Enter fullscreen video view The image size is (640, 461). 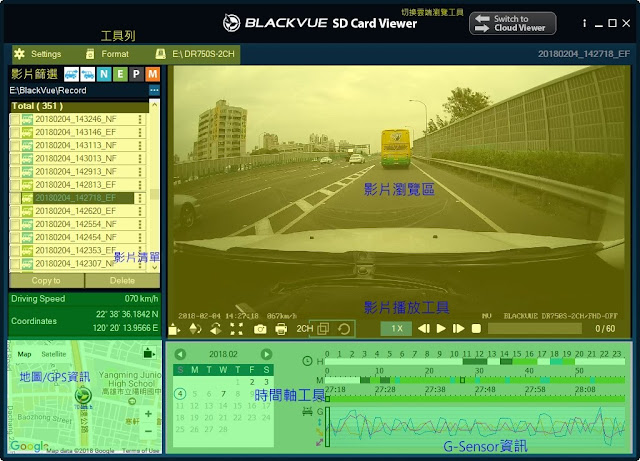pos(237,329)
